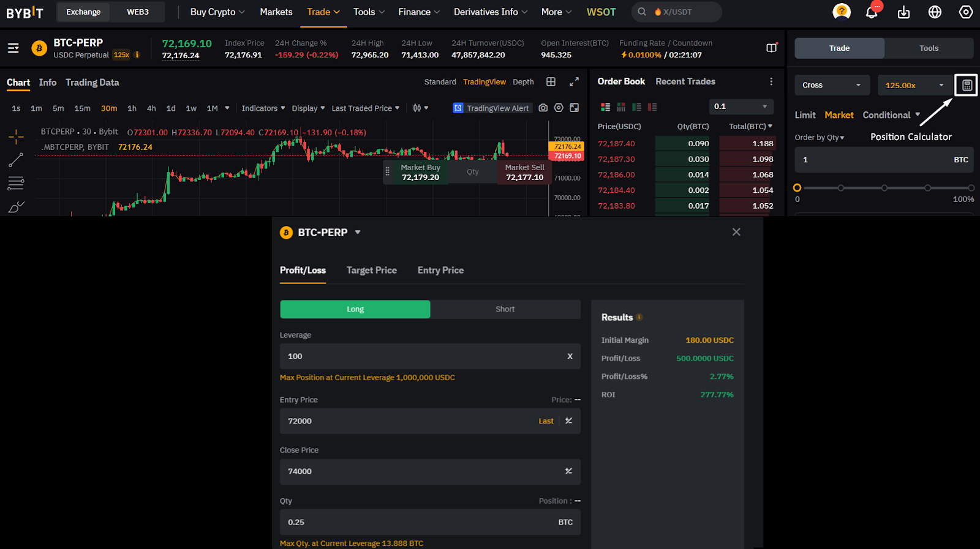This screenshot has width=980, height=549.
Task: Open the user avatar profile icon
Action: [842, 12]
